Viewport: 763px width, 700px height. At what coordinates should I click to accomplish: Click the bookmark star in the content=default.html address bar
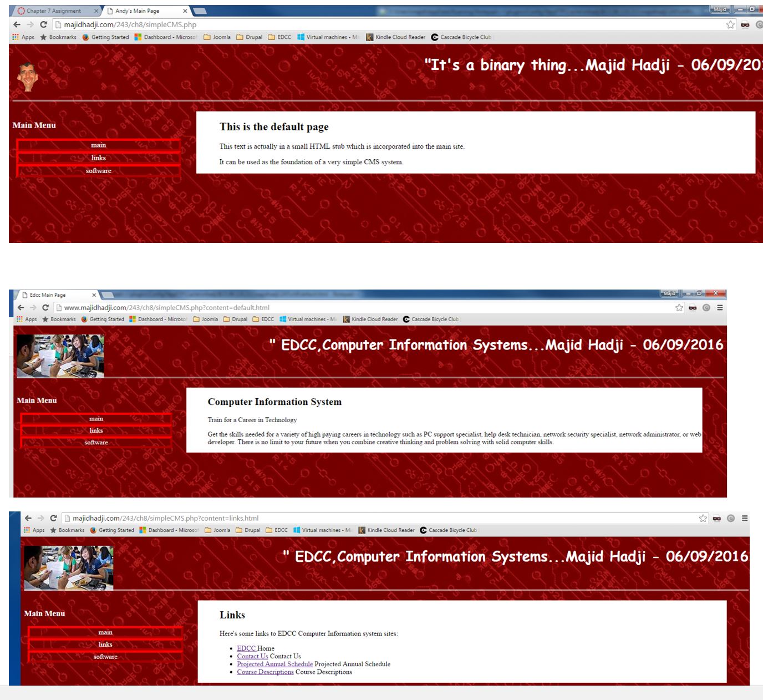[679, 307]
